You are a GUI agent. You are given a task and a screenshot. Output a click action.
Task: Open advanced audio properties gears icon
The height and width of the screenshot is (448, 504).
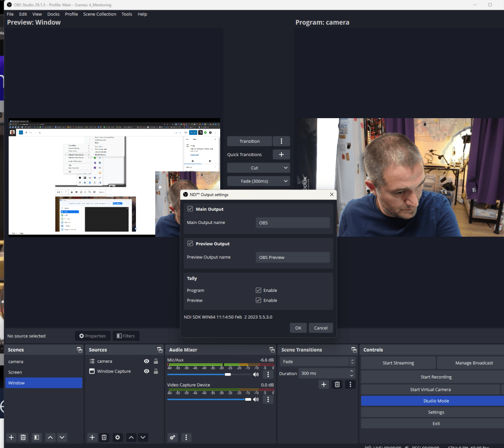pyautogui.click(x=172, y=437)
